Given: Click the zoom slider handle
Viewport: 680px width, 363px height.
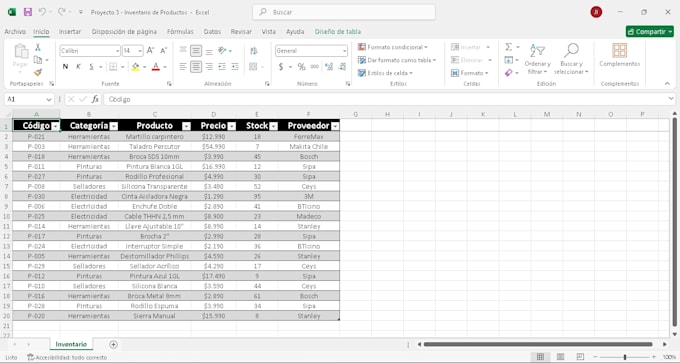Looking at the screenshot, I should 624,357.
